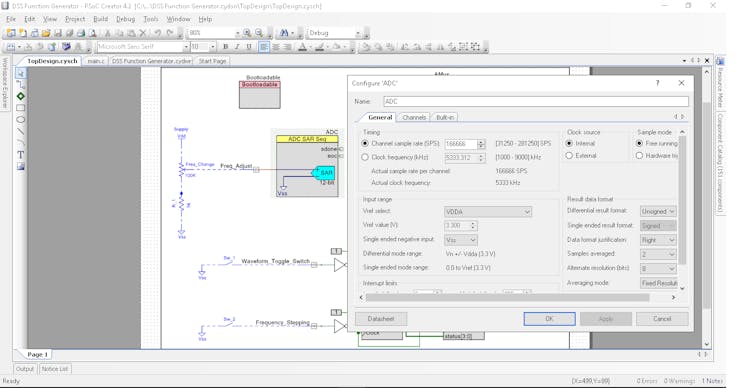Click the OK button in the Configure ADC dialog
The width and height of the screenshot is (740, 388).
click(549, 319)
